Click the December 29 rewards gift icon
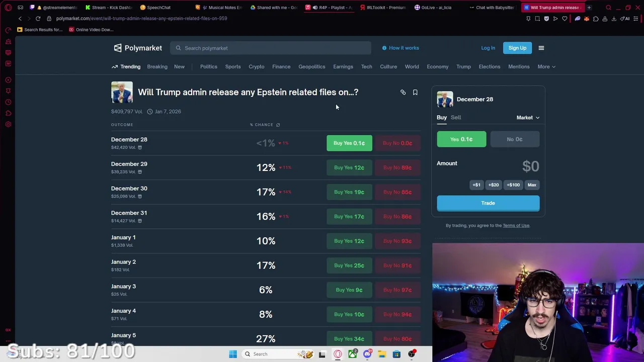The image size is (644, 362). 140,172
